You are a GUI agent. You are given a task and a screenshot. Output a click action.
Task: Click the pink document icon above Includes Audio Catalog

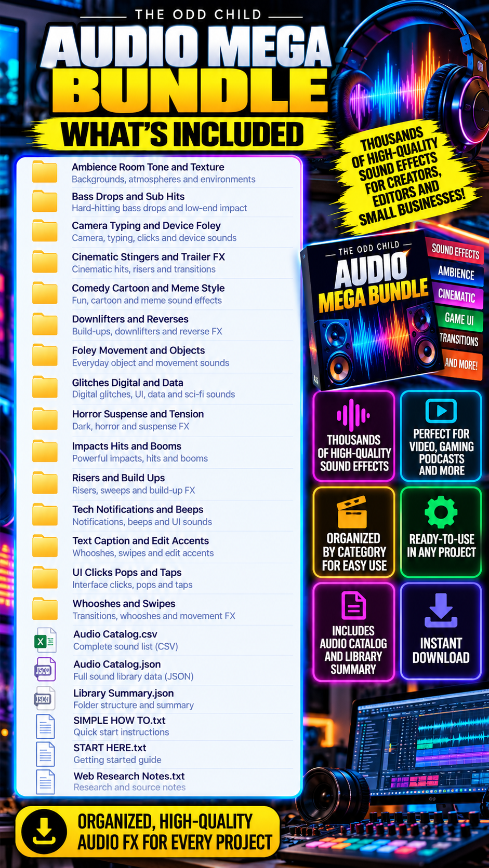[x=353, y=605]
